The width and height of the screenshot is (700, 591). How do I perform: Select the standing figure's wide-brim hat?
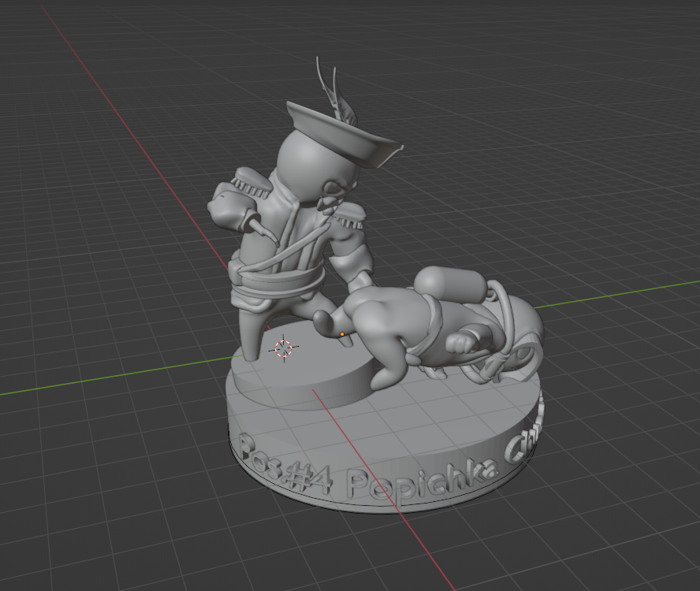pyautogui.click(x=344, y=134)
